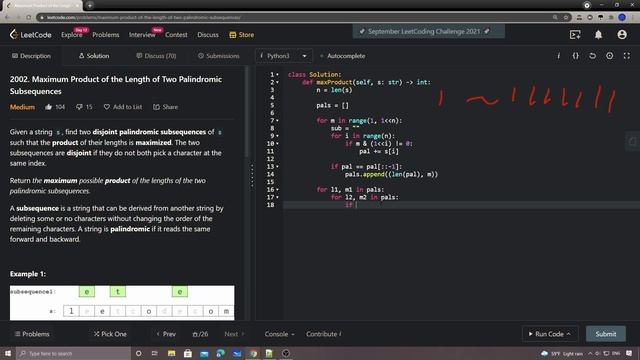The width and height of the screenshot is (640, 360).
Task: Open Chrome from the taskbar
Action: click(x=253, y=353)
